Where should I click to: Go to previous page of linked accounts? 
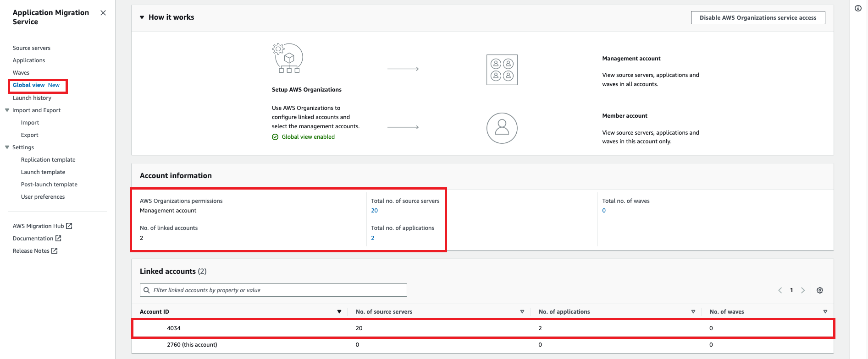click(x=780, y=290)
